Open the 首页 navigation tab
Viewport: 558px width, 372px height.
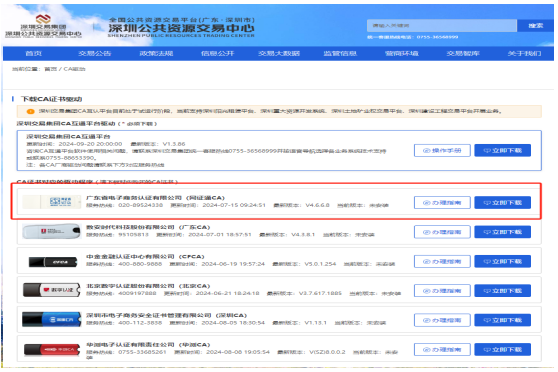[34, 53]
